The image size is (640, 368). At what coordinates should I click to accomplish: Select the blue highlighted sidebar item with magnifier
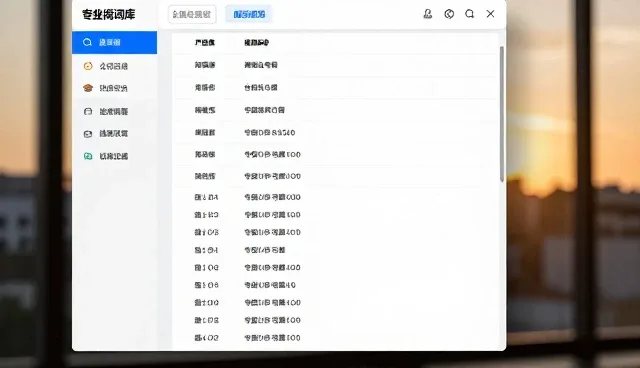tap(114, 42)
